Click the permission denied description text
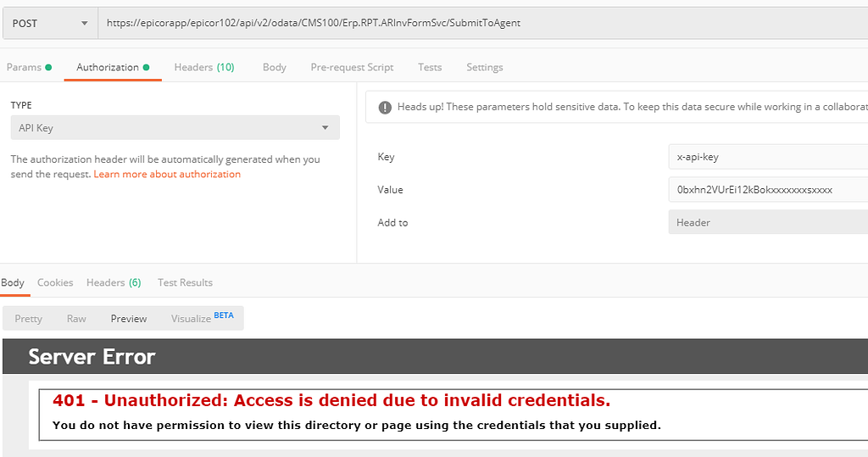 coord(357,426)
